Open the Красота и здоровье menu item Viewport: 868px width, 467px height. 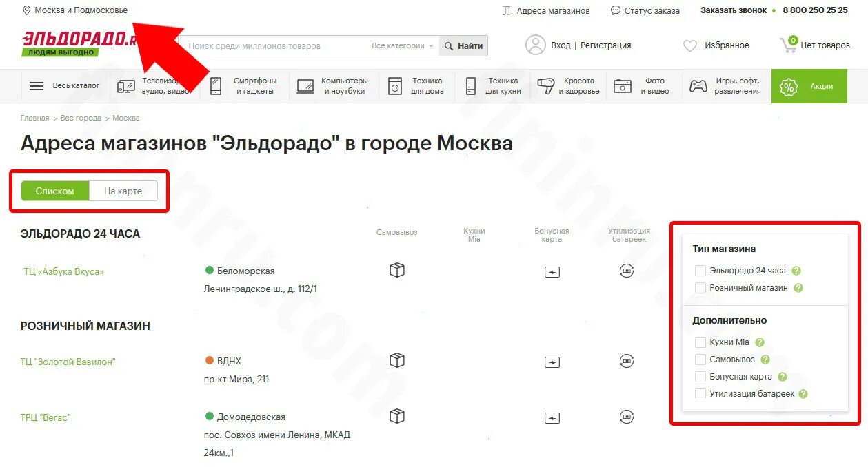[x=568, y=86]
